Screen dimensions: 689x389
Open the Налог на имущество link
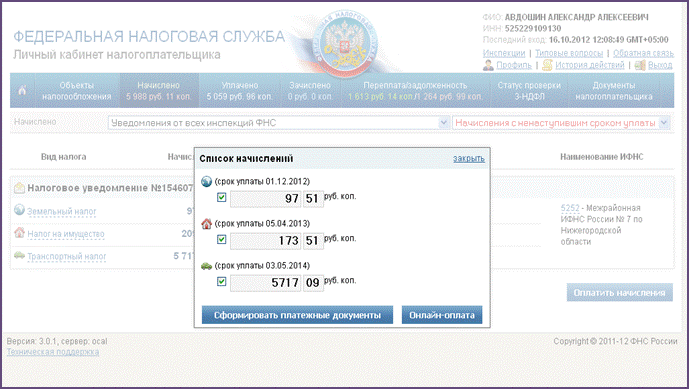[x=66, y=234]
